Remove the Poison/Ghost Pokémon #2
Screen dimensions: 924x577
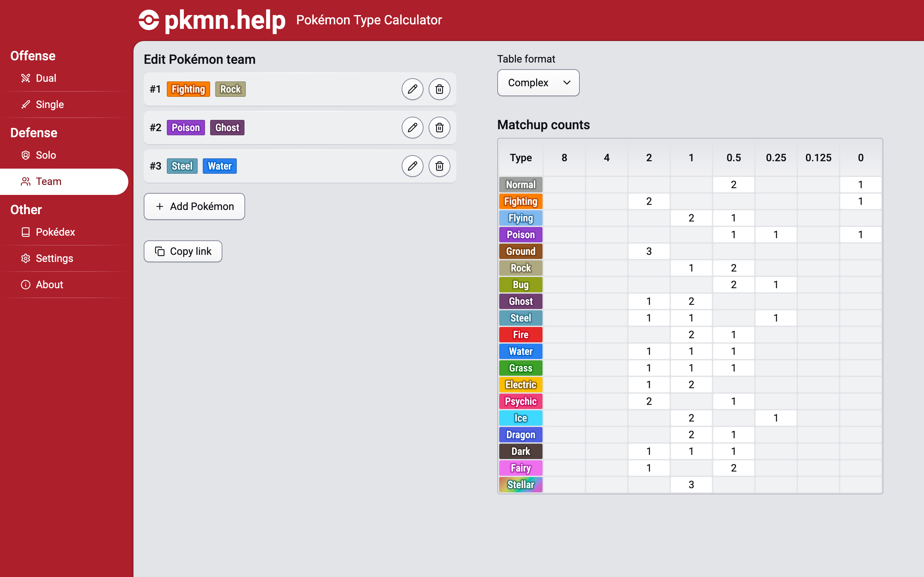439,128
